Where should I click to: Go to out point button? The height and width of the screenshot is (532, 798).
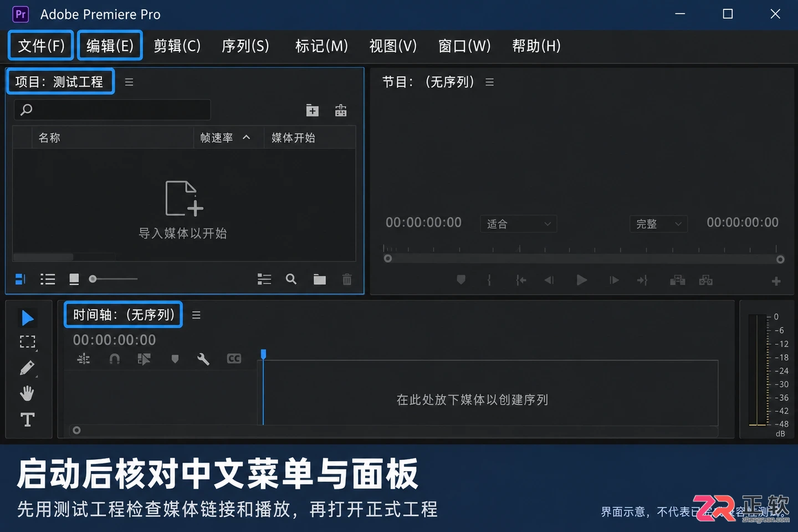[x=642, y=280]
